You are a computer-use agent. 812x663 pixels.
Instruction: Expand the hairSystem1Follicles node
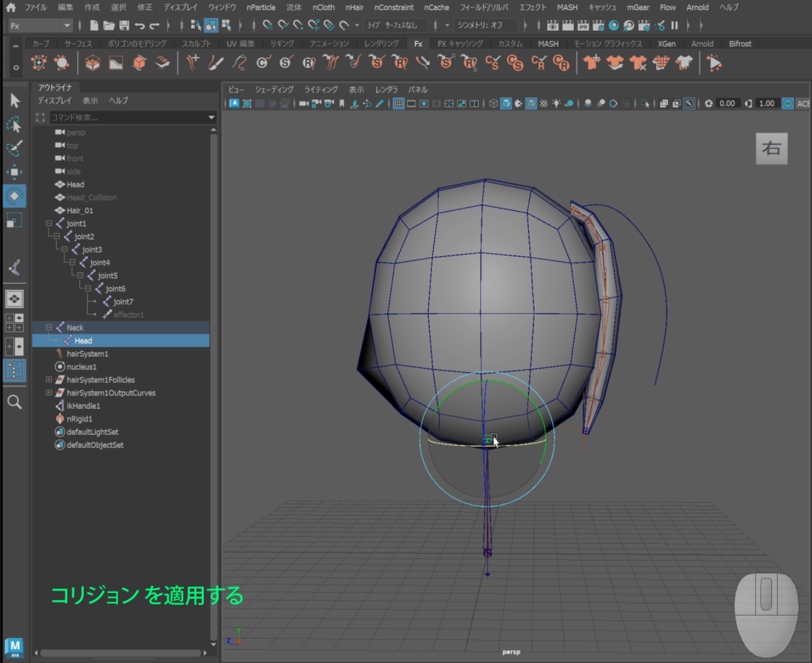pos(49,380)
